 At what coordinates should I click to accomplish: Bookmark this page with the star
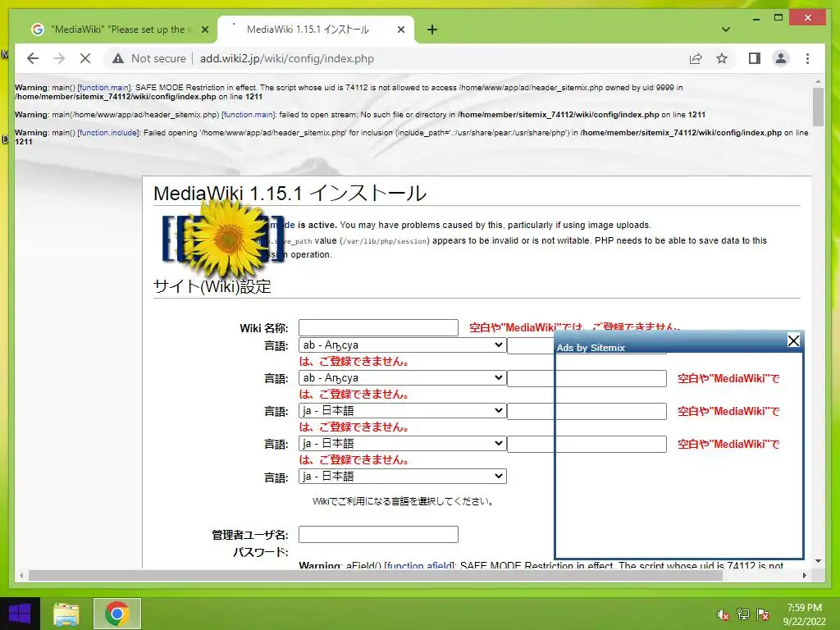click(x=722, y=58)
